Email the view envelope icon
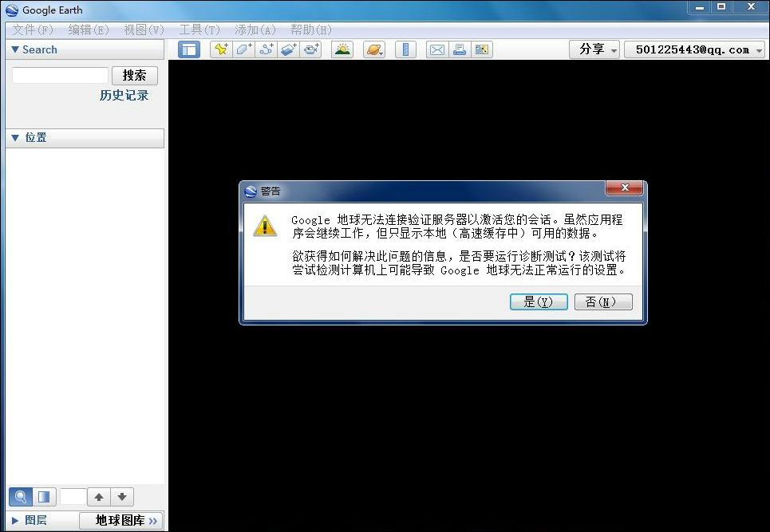Viewport: 770px width, 532px height. coord(437,49)
